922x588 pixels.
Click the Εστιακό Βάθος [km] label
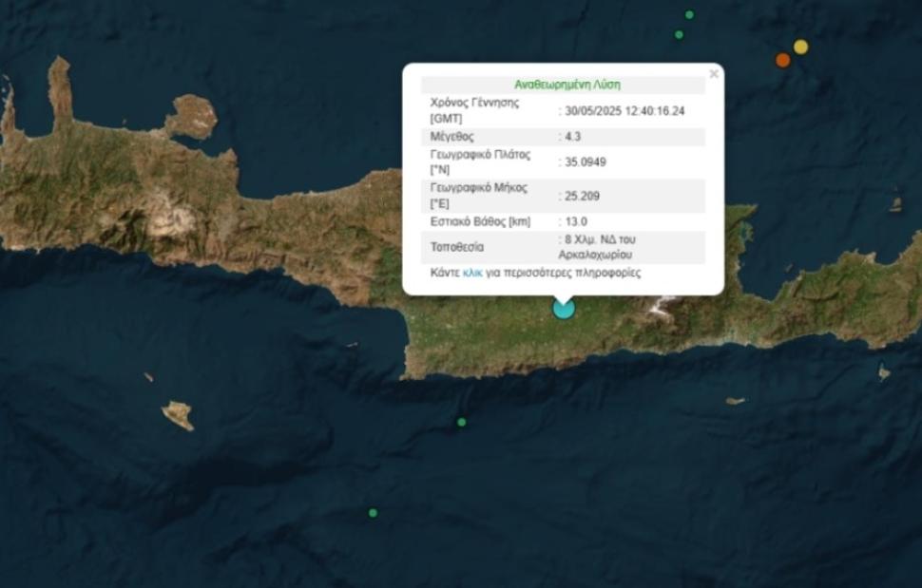(480, 221)
